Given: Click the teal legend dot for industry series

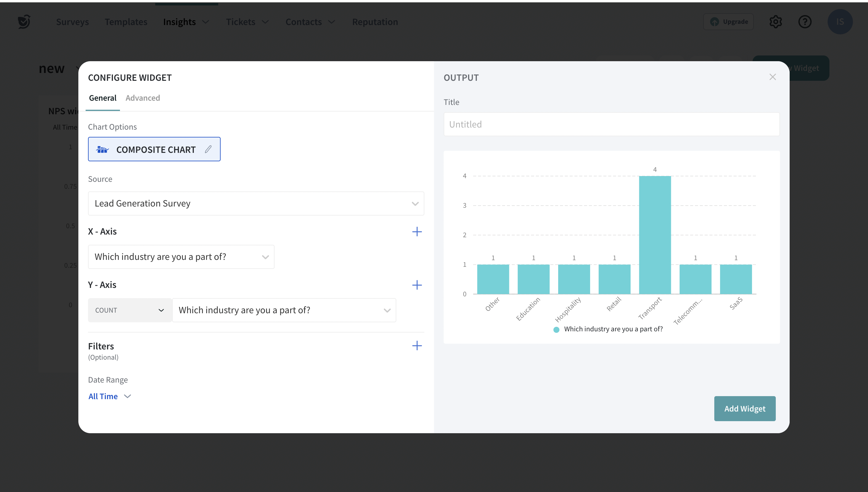Looking at the screenshot, I should click(556, 330).
